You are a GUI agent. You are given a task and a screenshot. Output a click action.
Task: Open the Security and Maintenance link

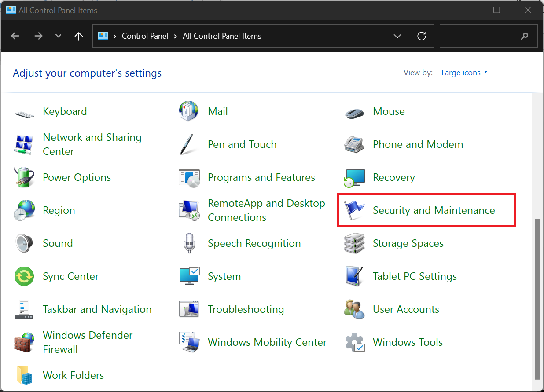pyautogui.click(x=434, y=210)
